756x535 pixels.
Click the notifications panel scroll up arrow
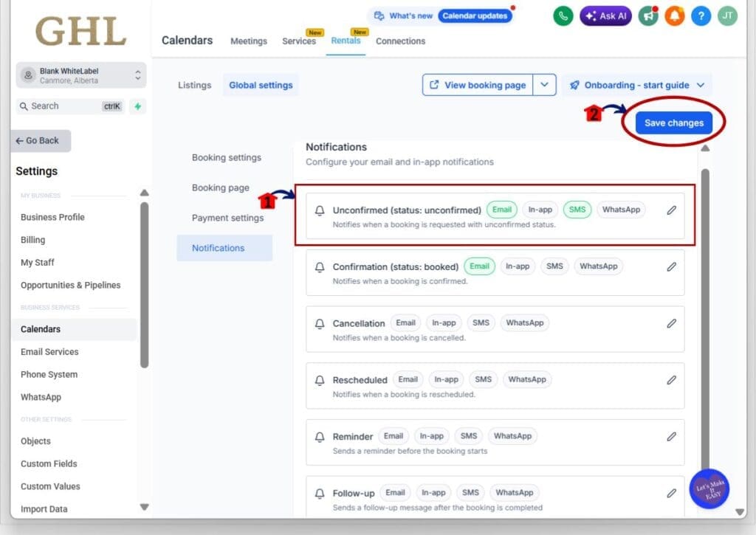(x=705, y=148)
